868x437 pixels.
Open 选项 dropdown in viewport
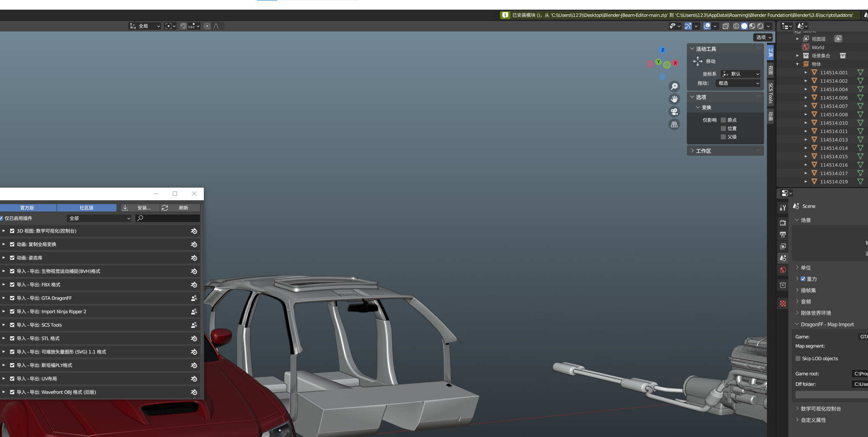[763, 37]
